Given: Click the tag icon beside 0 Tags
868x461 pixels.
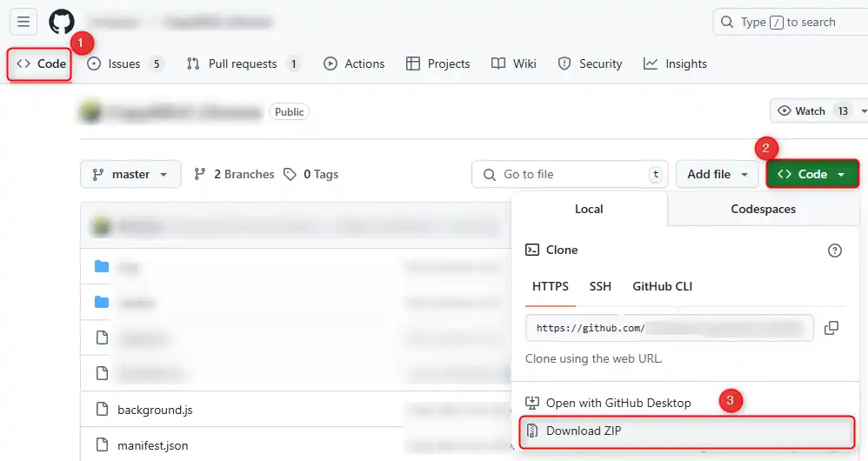Looking at the screenshot, I should point(290,175).
